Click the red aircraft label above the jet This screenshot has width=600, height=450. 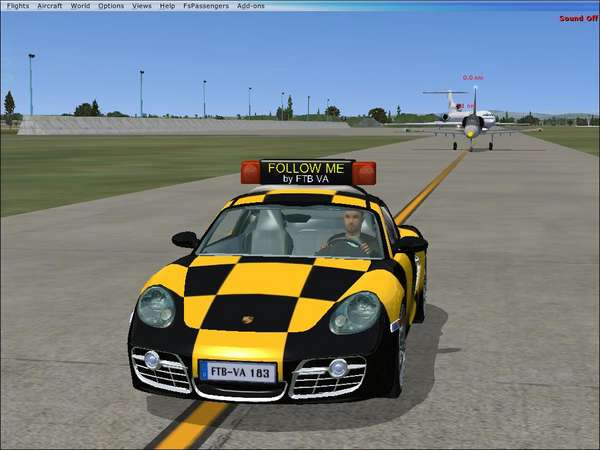pyautogui.click(x=473, y=78)
